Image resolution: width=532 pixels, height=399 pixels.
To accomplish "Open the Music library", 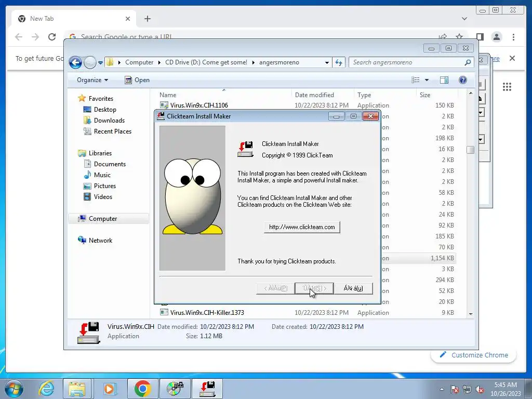I will coord(102,175).
